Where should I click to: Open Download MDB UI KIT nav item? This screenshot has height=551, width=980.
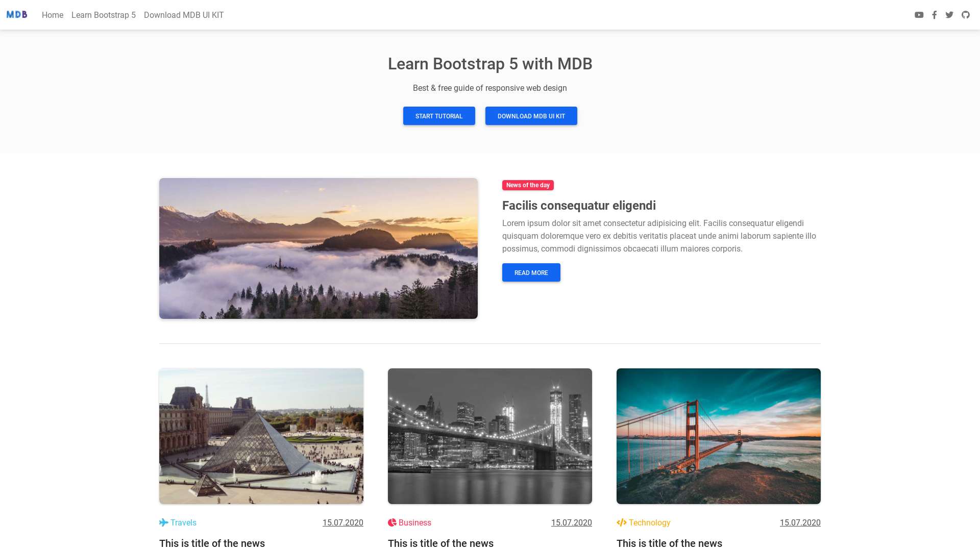pos(184,15)
